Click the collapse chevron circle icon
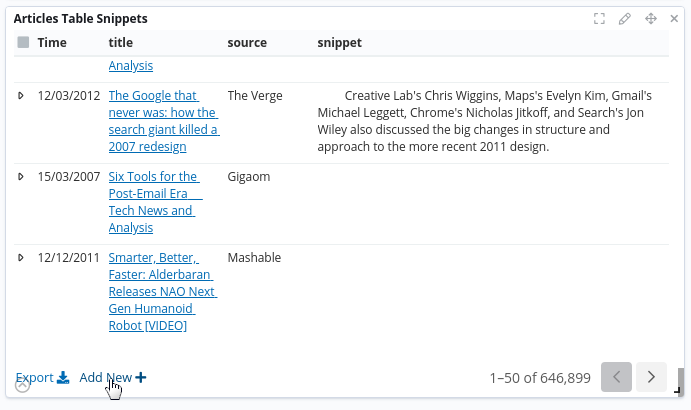 (x=22, y=385)
